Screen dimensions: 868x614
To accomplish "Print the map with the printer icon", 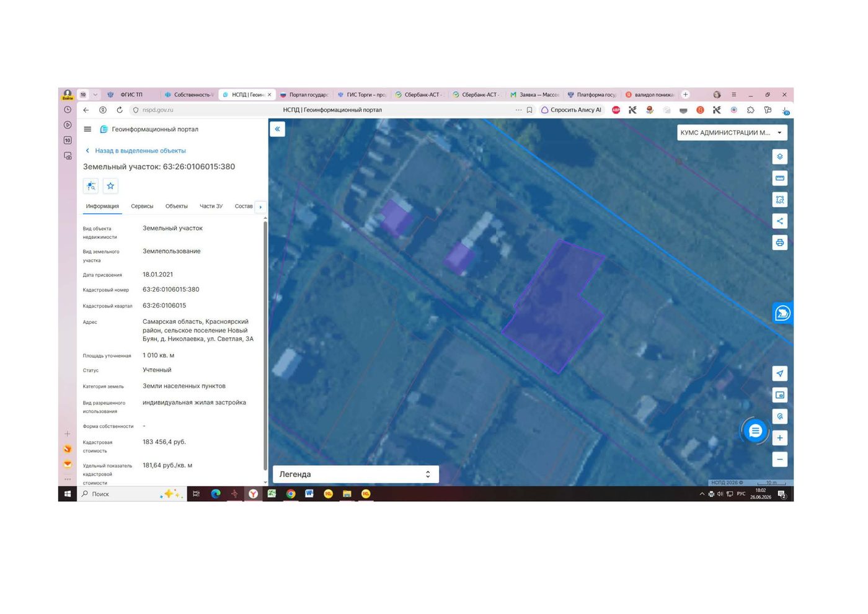I will pos(779,242).
